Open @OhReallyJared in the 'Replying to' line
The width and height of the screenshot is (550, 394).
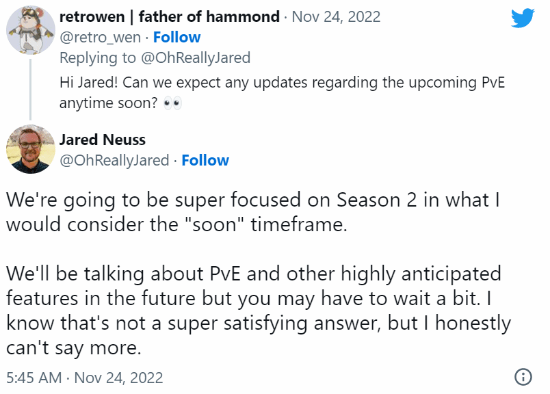click(196, 58)
